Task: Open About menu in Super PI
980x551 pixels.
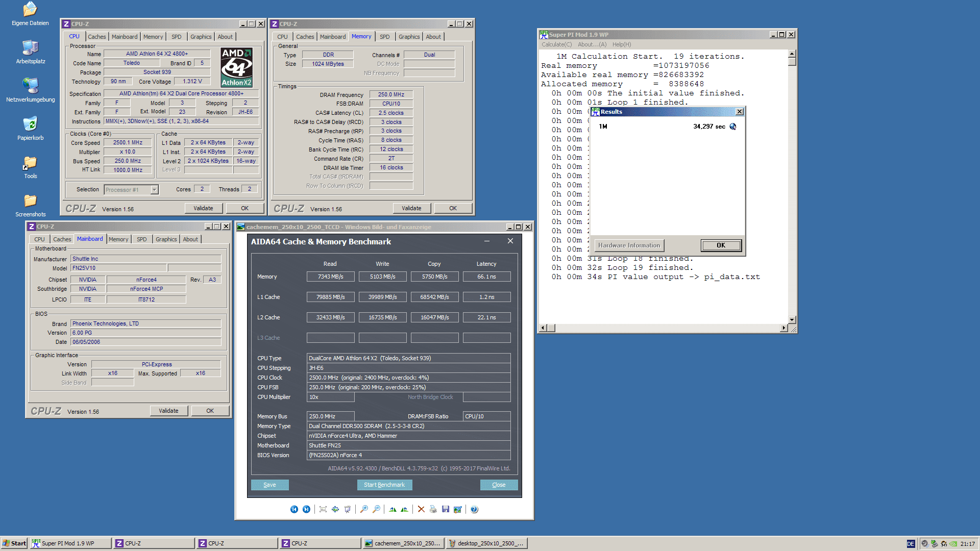Action: (592, 44)
